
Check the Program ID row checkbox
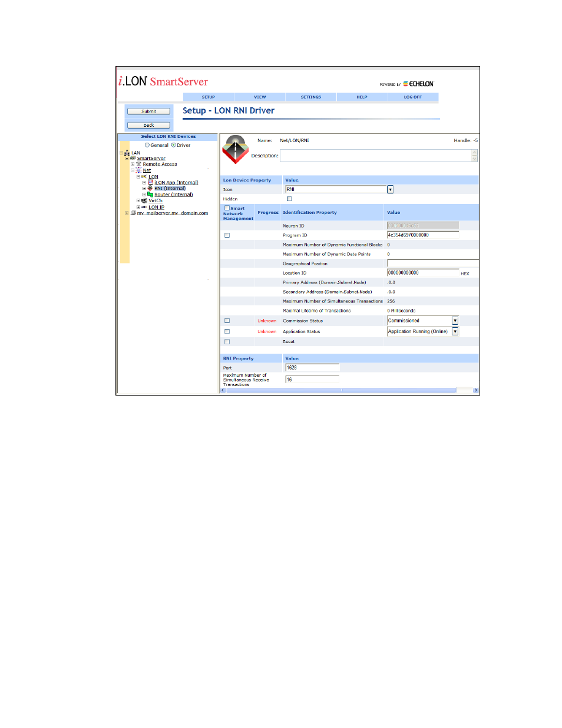[x=227, y=235]
